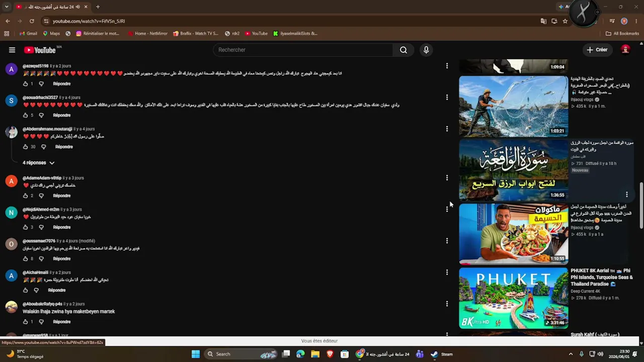Open a new browser tab
This screenshot has width=644, height=362.
pos(98,7)
